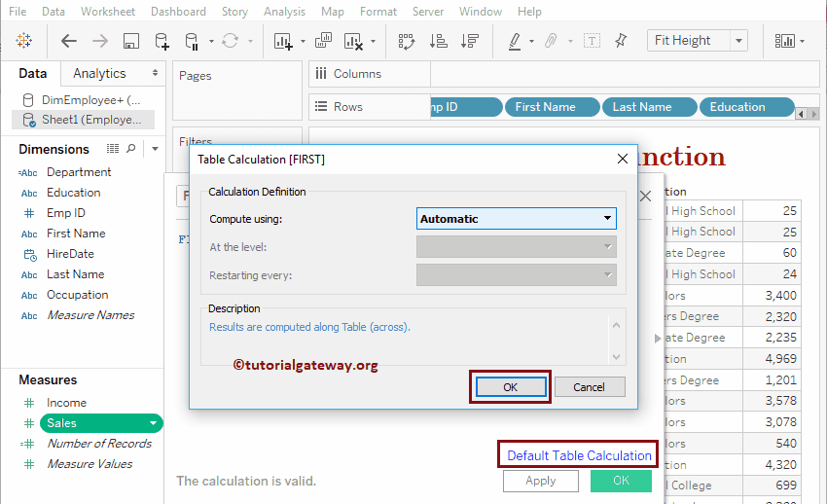Show mark labels T icon
Image resolution: width=827 pixels, height=504 pixels.
(592, 41)
